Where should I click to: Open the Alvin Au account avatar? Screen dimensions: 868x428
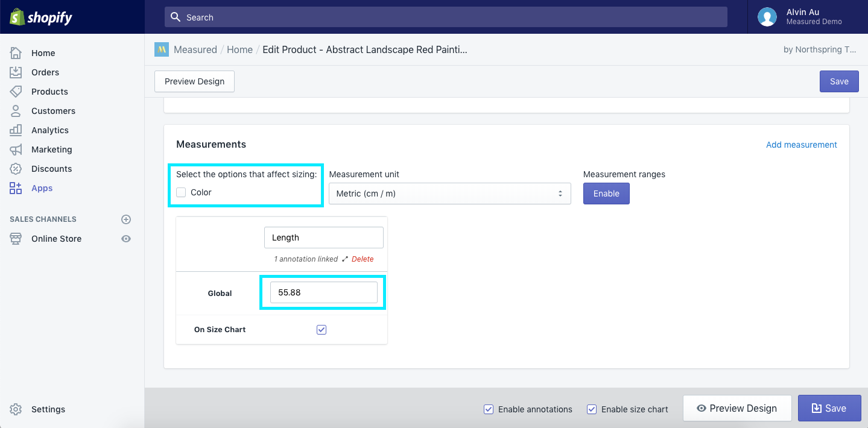pos(767,17)
